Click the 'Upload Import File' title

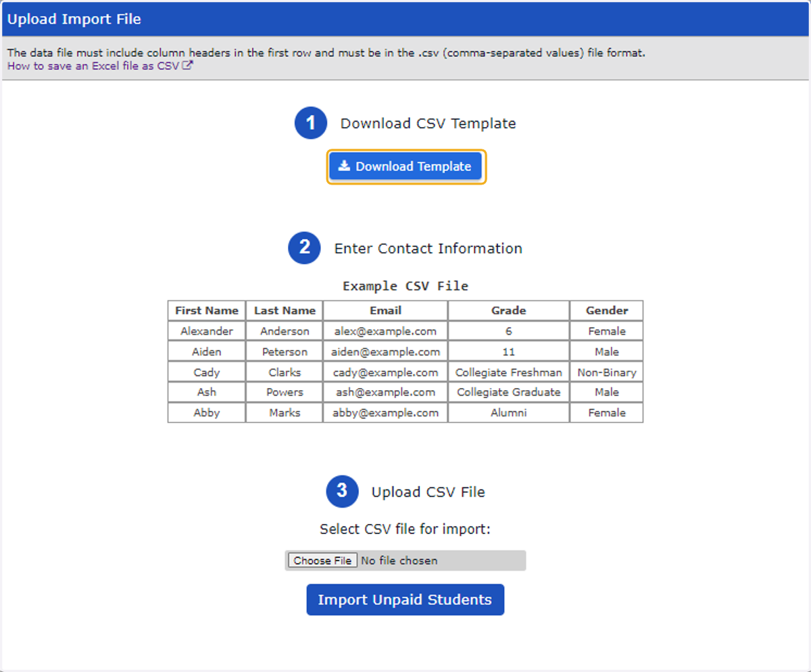click(x=74, y=19)
